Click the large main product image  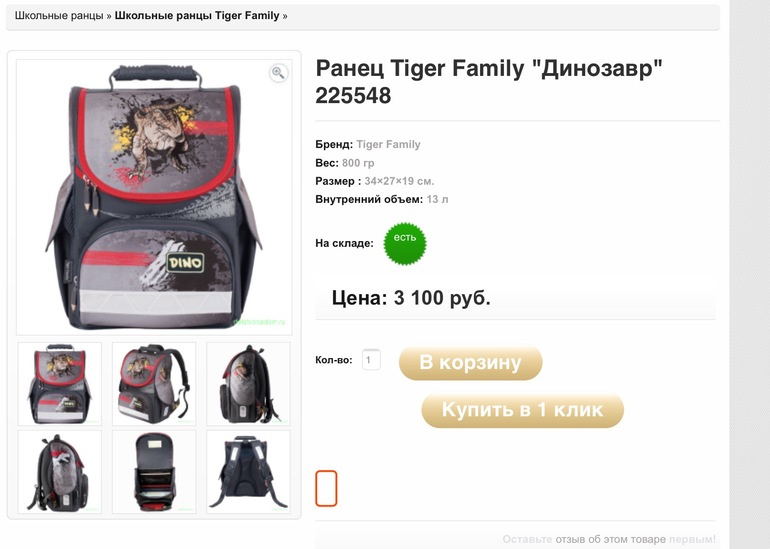154,197
